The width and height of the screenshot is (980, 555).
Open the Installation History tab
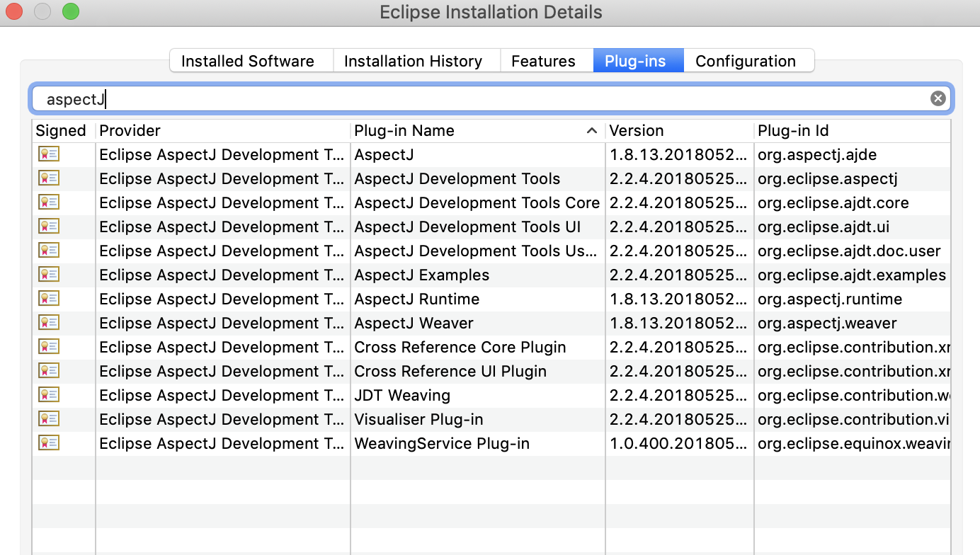pyautogui.click(x=417, y=61)
